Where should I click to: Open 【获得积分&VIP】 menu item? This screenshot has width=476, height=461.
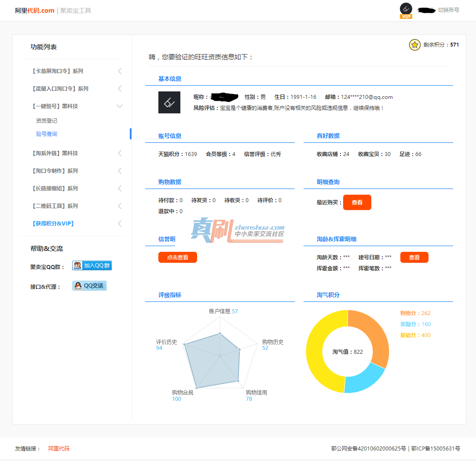point(53,224)
